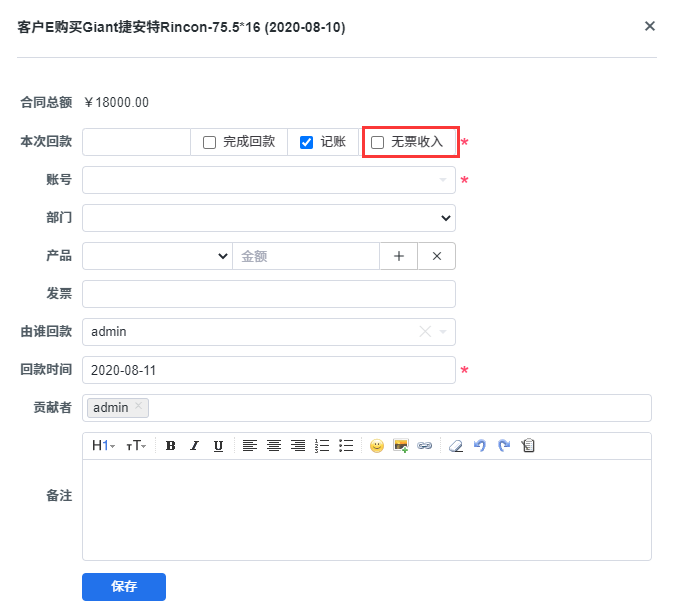Open the 产品 product dropdown
This screenshot has width=675, height=612.
[x=157, y=256]
